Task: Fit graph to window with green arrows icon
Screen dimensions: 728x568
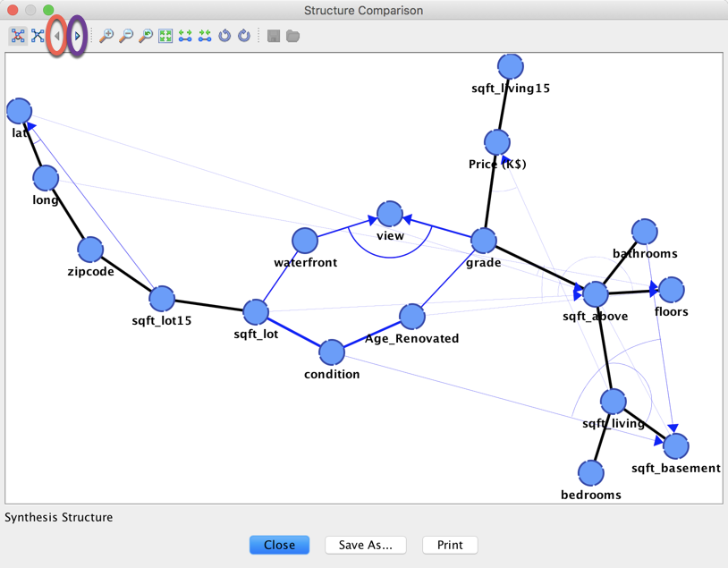Action: tap(165, 36)
